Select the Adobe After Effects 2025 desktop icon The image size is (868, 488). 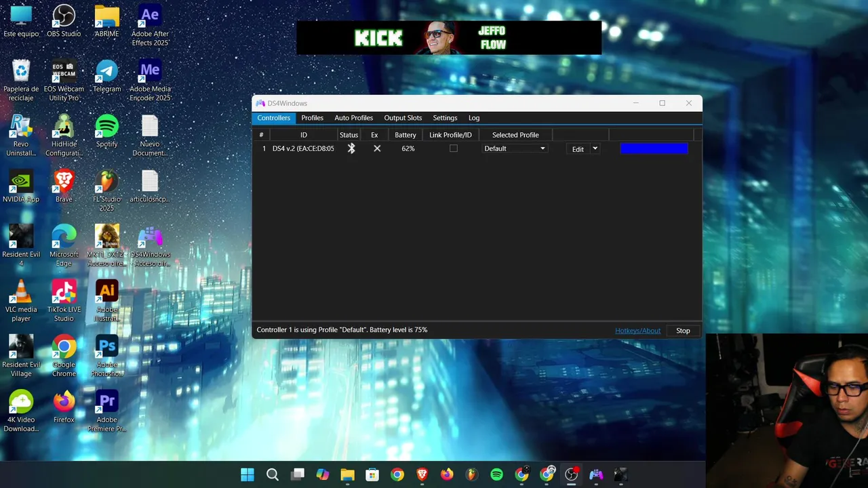coord(150,25)
